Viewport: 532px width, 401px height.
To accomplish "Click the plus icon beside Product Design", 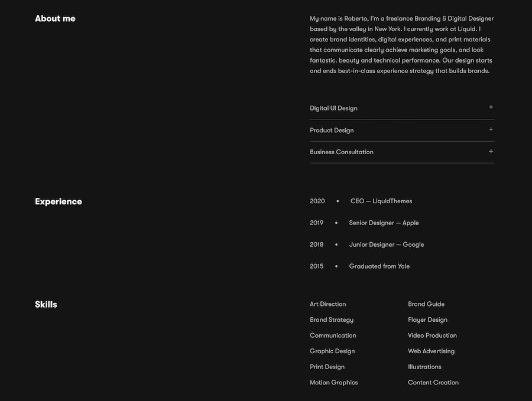I will [x=491, y=129].
